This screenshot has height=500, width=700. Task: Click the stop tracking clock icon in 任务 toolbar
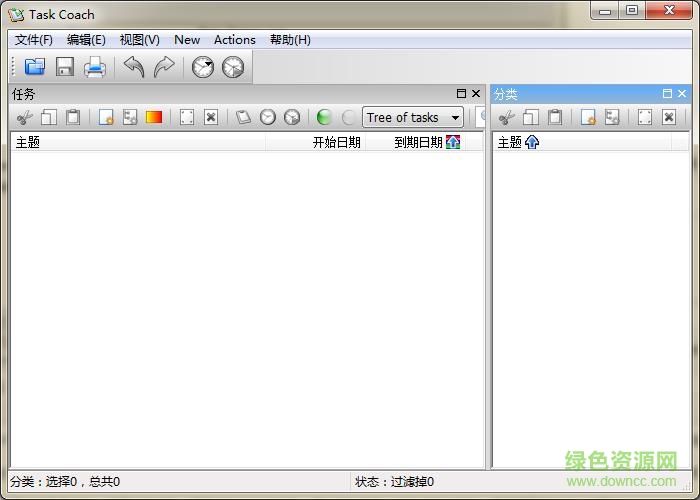click(292, 117)
